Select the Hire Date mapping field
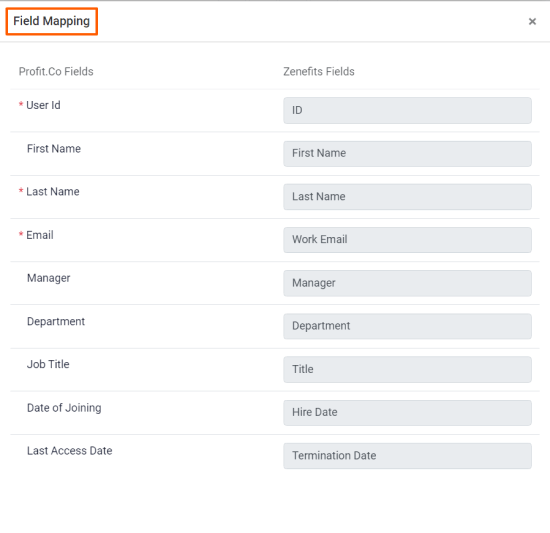The height and width of the screenshot is (533, 550). point(407,413)
